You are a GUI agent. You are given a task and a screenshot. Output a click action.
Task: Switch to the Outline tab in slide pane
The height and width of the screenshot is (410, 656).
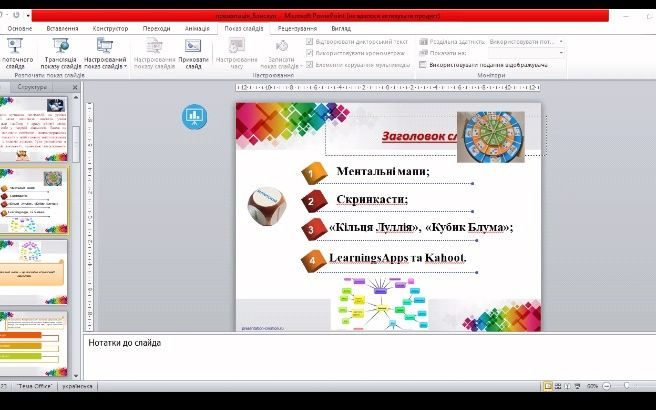pos(60,88)
